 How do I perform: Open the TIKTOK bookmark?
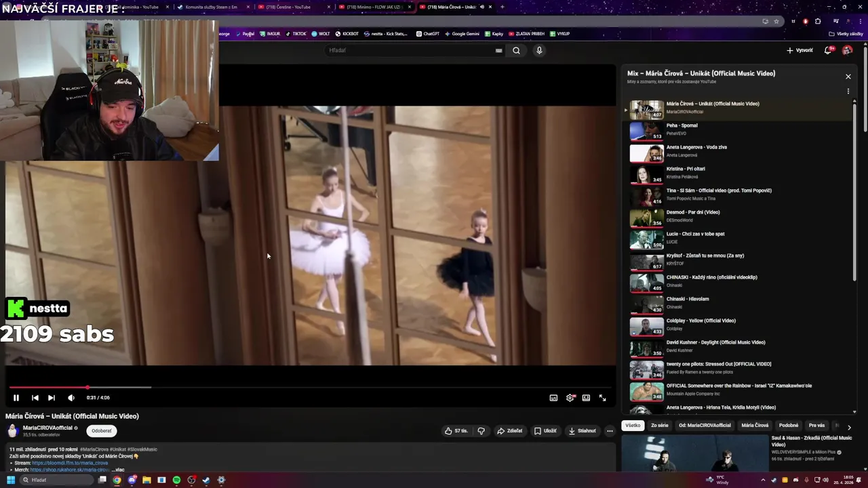click(296, 34)
